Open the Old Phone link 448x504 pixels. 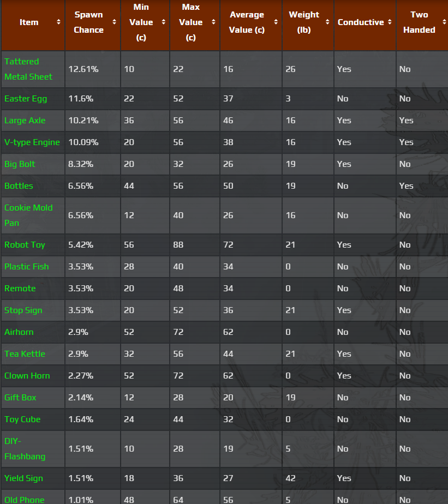tap(25, 500)
